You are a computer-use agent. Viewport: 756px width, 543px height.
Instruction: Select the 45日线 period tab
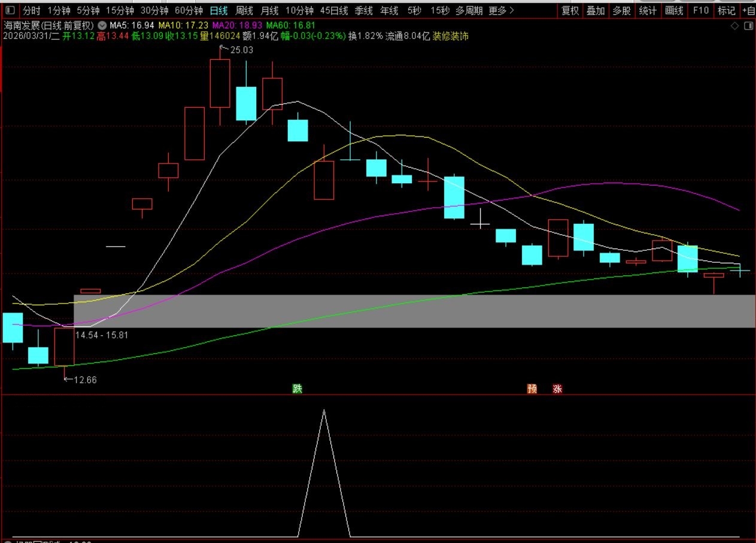click(334, 10)
